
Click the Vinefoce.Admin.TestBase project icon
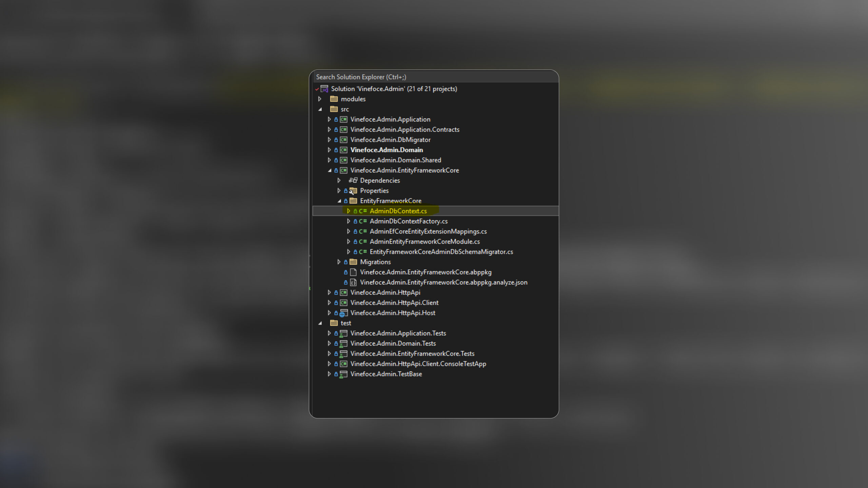pyautogui.click(x=344, y=374)
